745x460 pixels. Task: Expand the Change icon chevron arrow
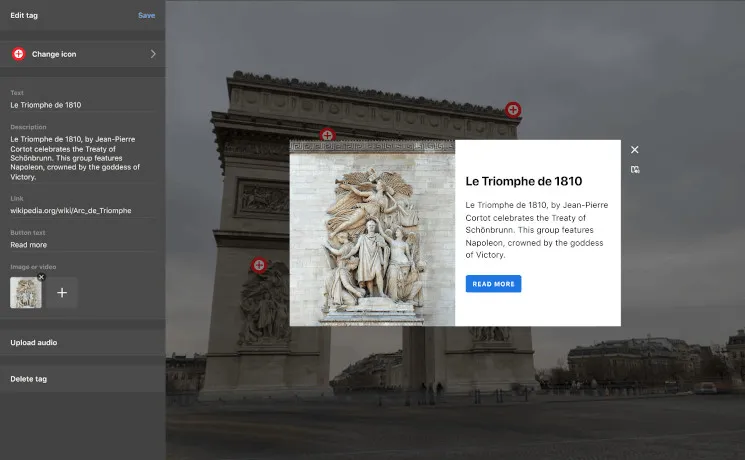153,54
